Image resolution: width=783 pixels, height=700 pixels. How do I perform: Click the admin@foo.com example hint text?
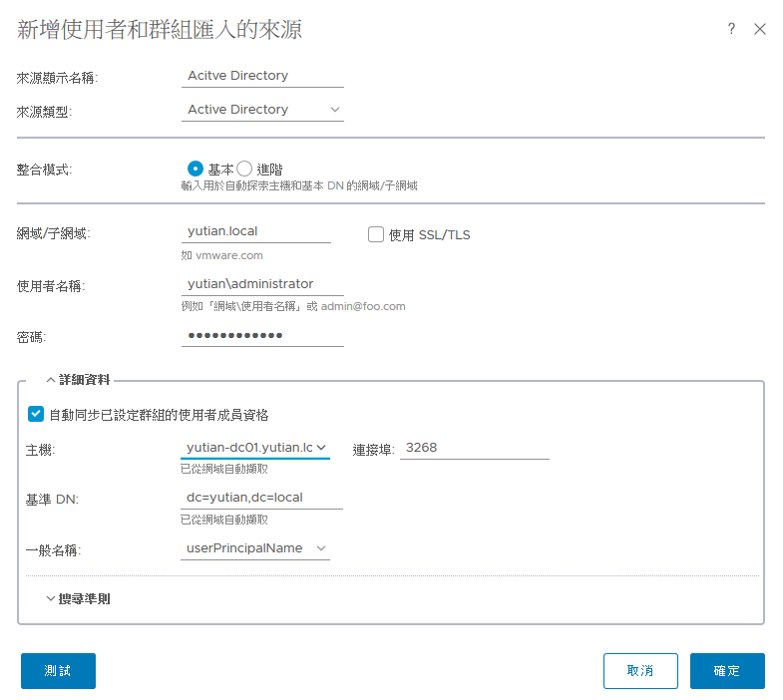pos(363,306)
